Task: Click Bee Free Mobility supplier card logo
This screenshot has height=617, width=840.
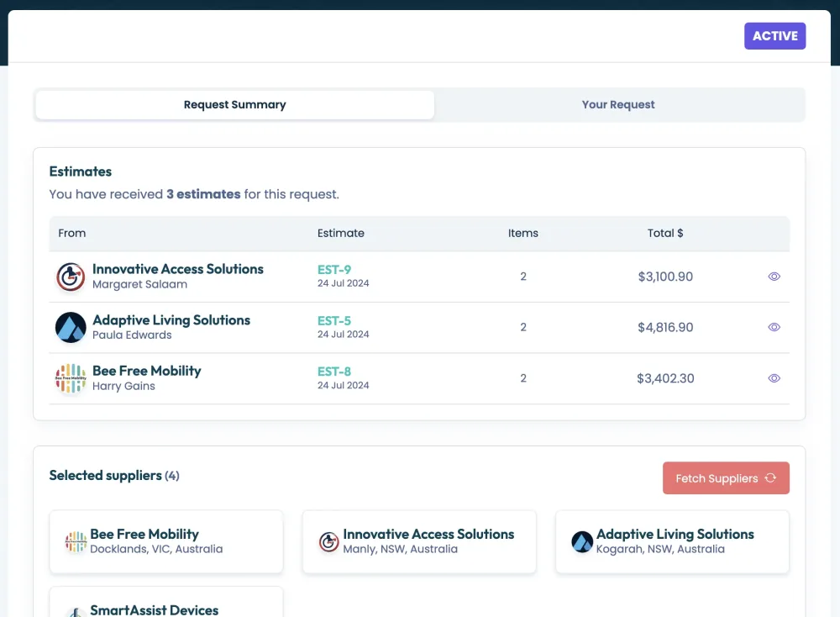Action: click(76, 541)
